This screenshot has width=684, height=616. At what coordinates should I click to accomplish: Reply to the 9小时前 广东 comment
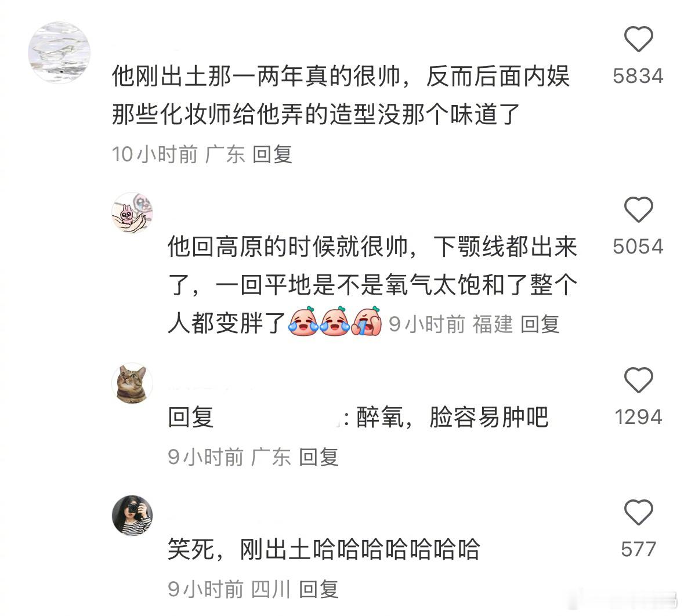click(x=319, y=457)
